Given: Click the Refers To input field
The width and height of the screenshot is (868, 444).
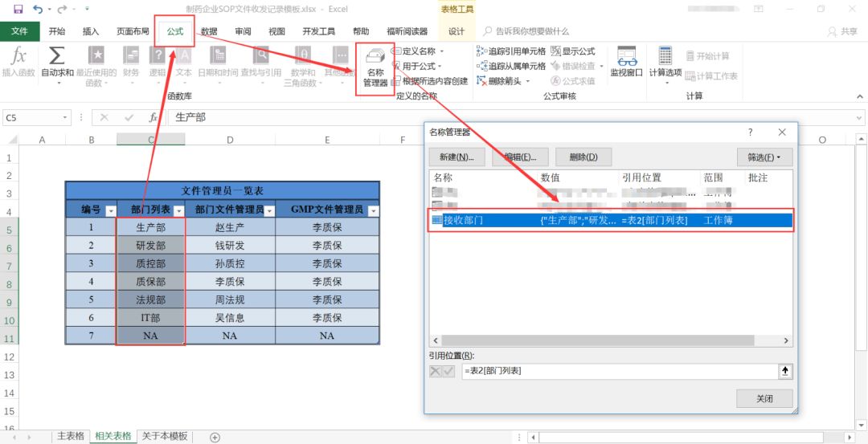Looking at the screenshot, I should coord(619,370).
